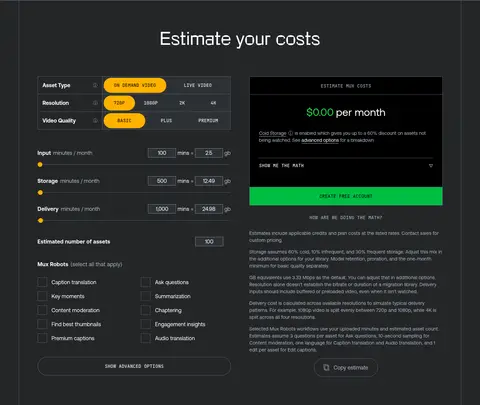Select Premium video quality
The width and height of the screenshot is (480, 405).
point(208,121)
